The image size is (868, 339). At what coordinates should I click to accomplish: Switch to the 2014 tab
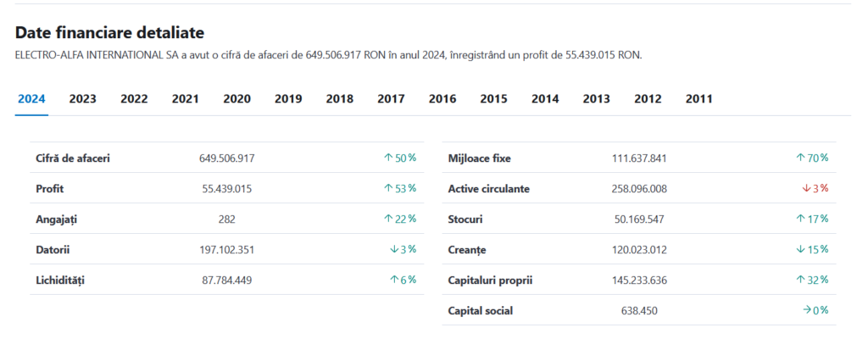coord(545,99)
